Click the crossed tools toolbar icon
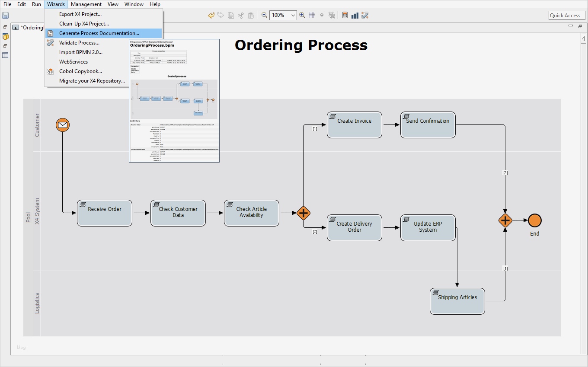 [x=332, y=16]
